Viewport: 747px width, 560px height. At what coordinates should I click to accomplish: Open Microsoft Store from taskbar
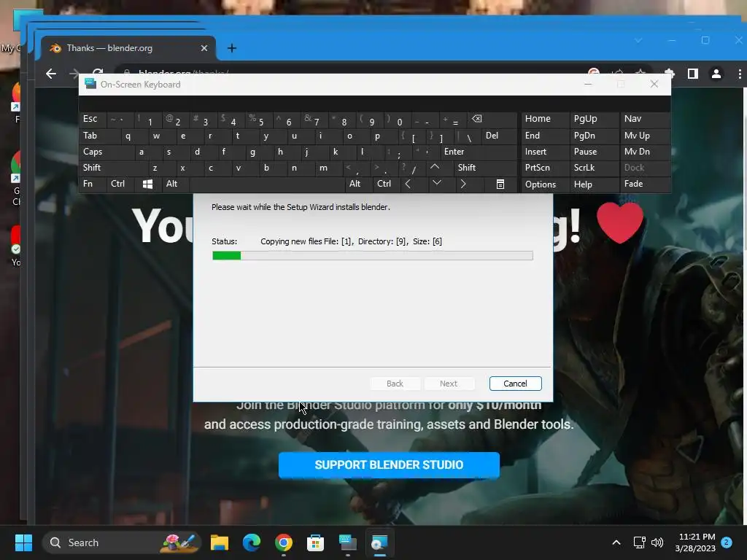tap(315, 542)
